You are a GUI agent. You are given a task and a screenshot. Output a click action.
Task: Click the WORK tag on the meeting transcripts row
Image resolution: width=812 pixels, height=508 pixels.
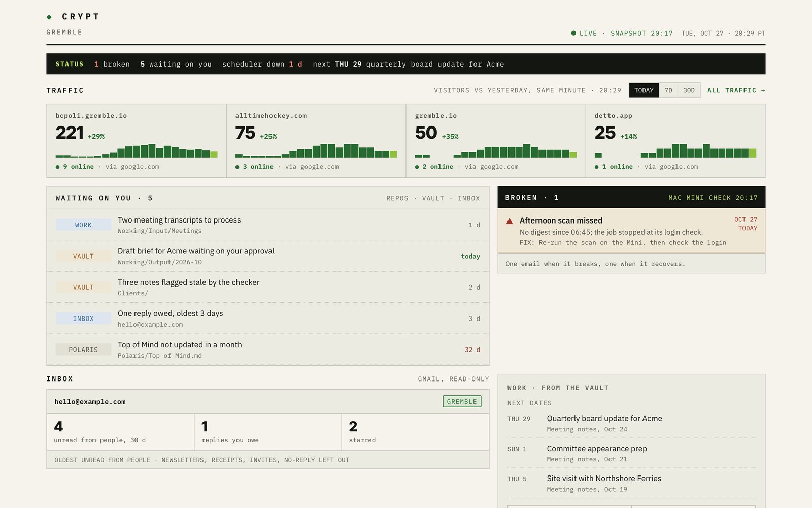point(83,225)
